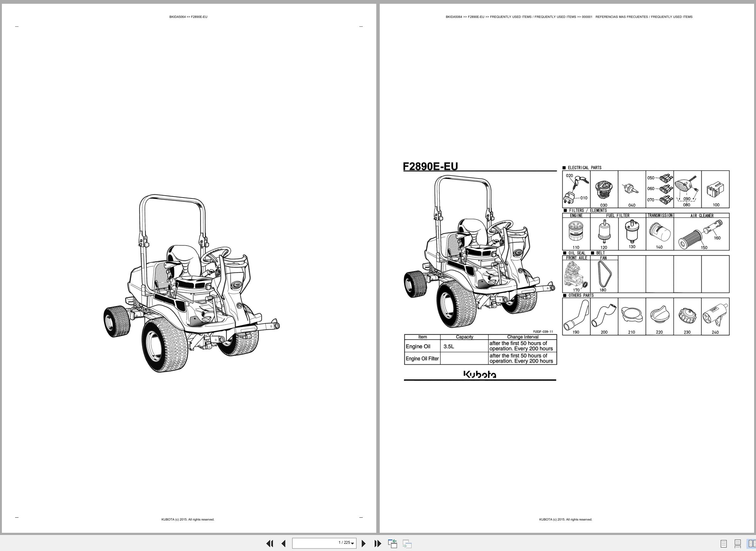Screen dimensions: 756x551
Task: Switch to two-page view
Action: (751, 544)
